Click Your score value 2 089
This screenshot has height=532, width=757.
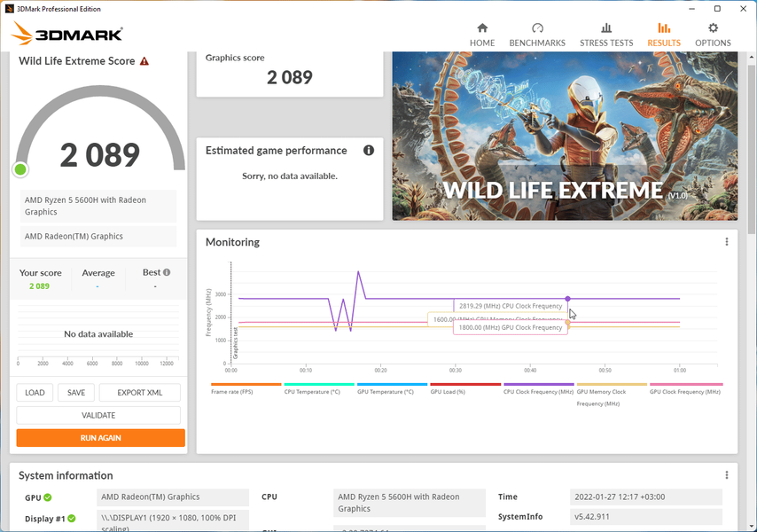[x=39, y=286]
